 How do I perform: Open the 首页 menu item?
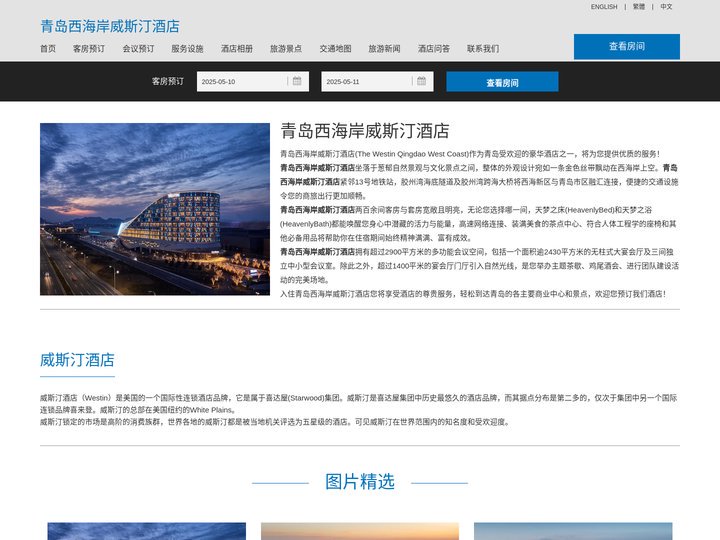[x=48, y=49]
